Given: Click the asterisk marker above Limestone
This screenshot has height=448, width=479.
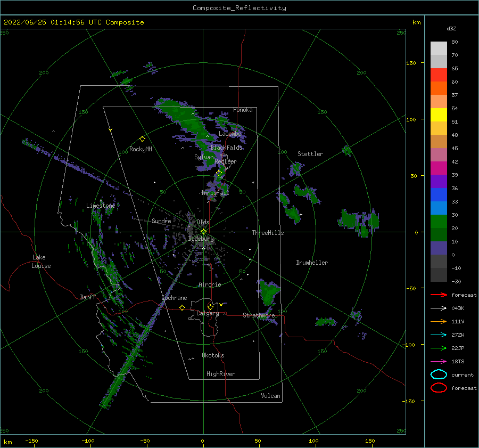Looking at the screenshot, I should click(x=101, y=201).
